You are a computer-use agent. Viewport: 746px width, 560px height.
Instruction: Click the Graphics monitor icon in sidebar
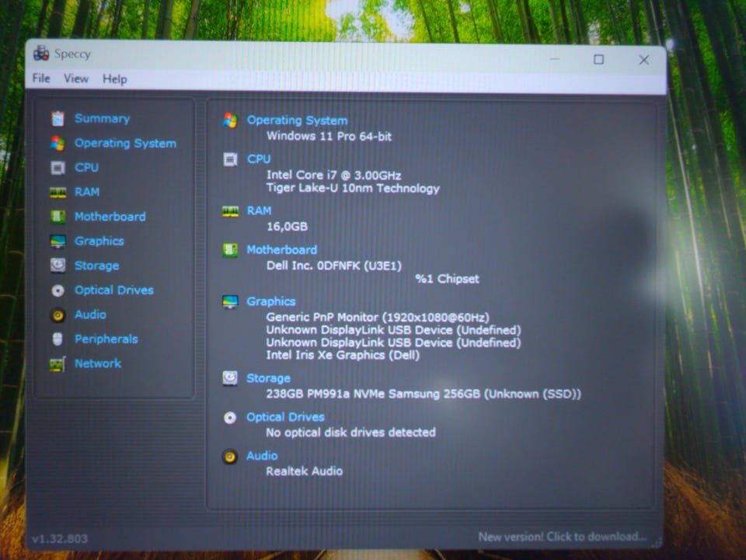pos(58,241)
